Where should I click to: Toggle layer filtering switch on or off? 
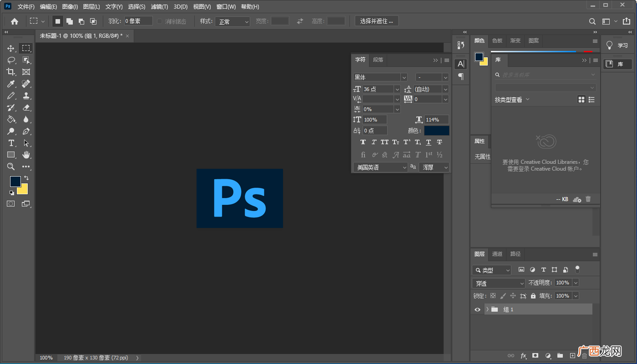pos(577,269)
